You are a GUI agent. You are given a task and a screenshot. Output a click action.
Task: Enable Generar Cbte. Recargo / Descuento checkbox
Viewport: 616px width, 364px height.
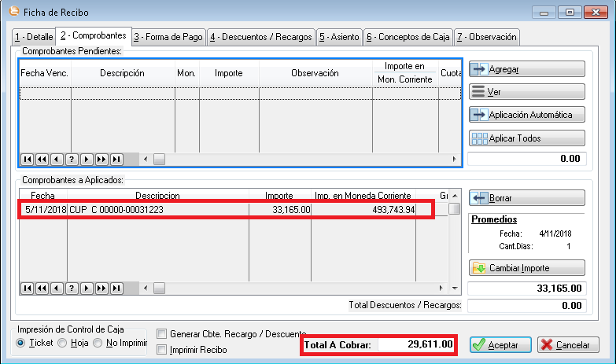[x=162, y=334]
